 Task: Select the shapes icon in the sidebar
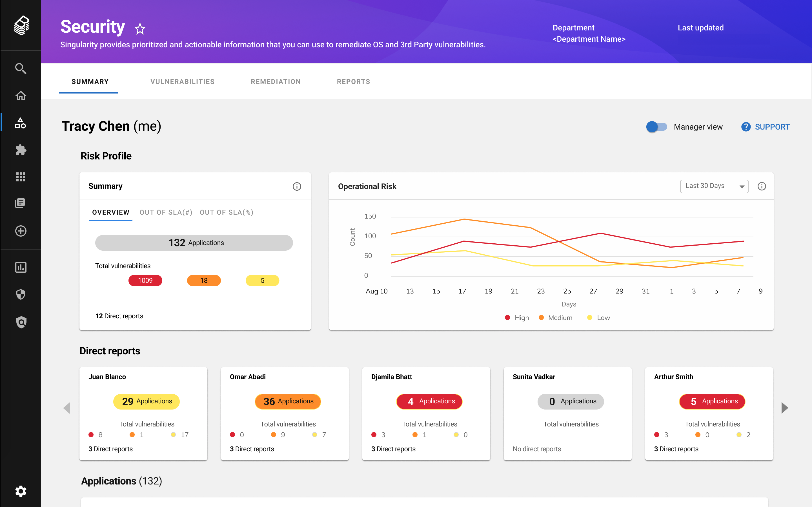pyautogui.click(x=21, y=123)
